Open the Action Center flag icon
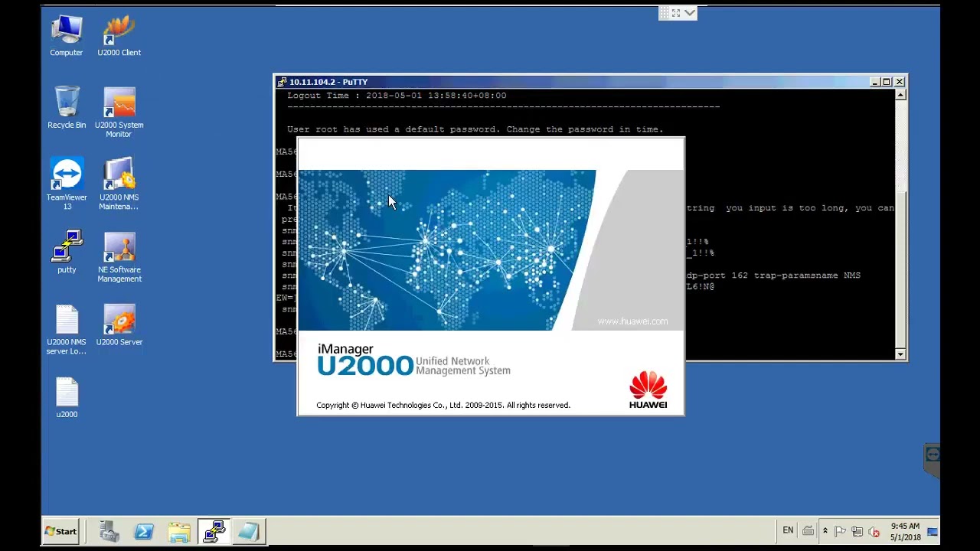The height and width of the screenshot is (551, 980). [840, 531]
